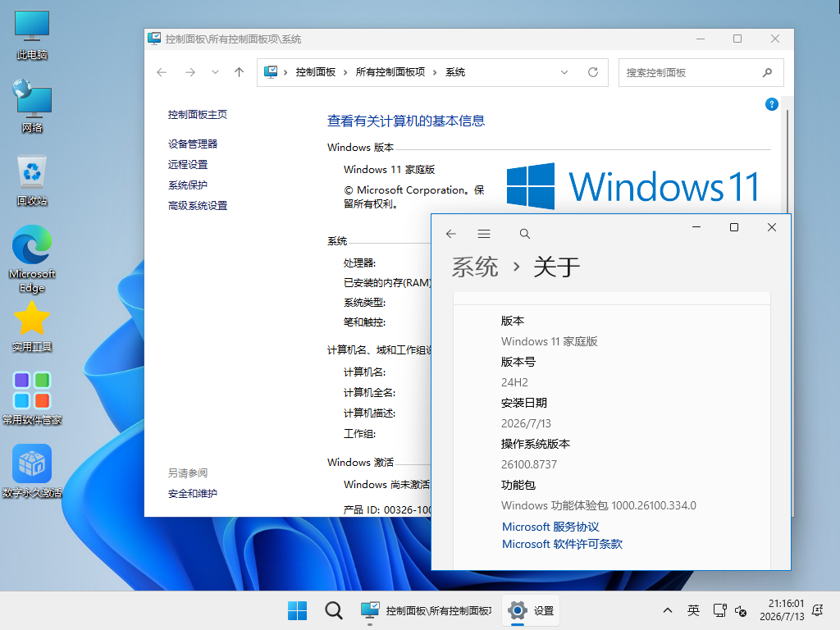This screenshot has width=840, height=630.
Task: Show hidden tray icons chevron
Action: coord(668,610)
